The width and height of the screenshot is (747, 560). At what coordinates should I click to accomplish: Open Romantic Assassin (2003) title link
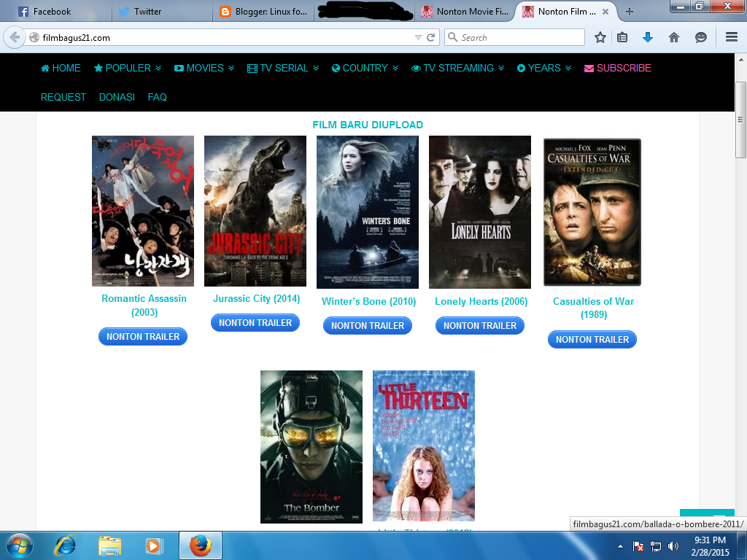point(144,306)
